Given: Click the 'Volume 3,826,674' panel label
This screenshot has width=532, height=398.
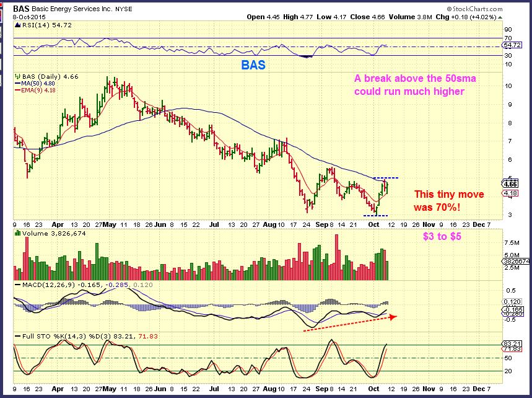Looking at the screenshot, I should click(54, 233).
